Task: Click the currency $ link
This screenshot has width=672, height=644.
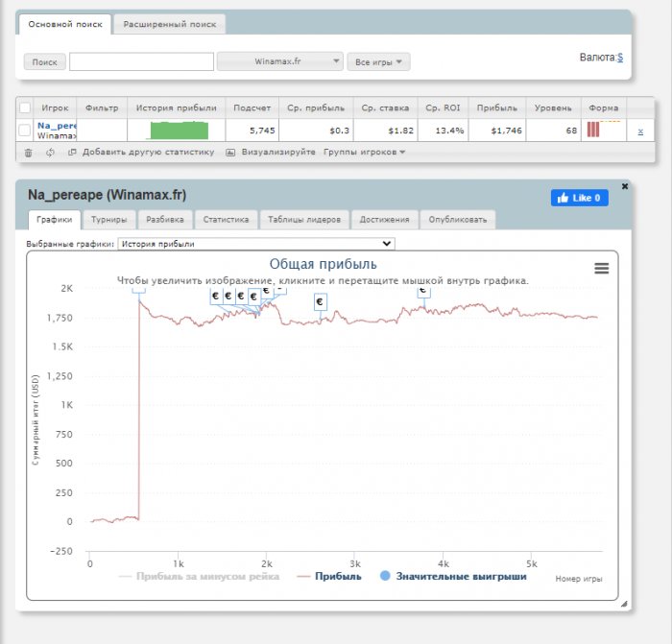Action: (620, 58)
